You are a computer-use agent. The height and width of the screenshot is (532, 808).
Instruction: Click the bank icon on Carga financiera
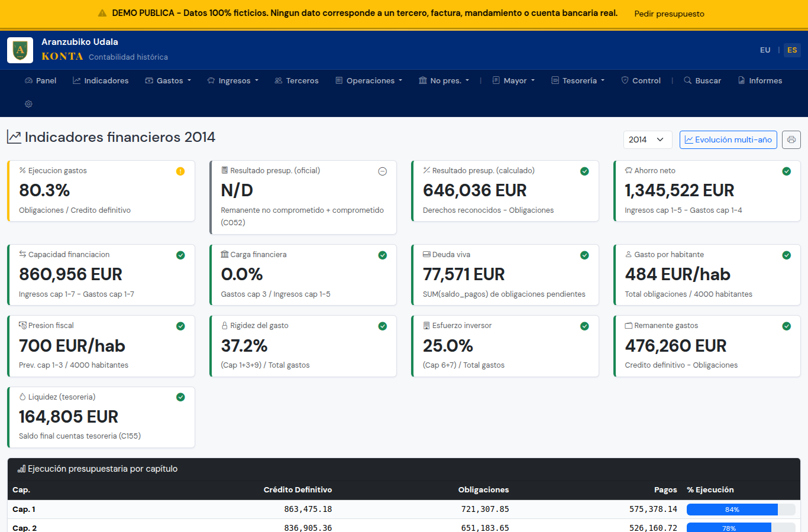(225, 255)
